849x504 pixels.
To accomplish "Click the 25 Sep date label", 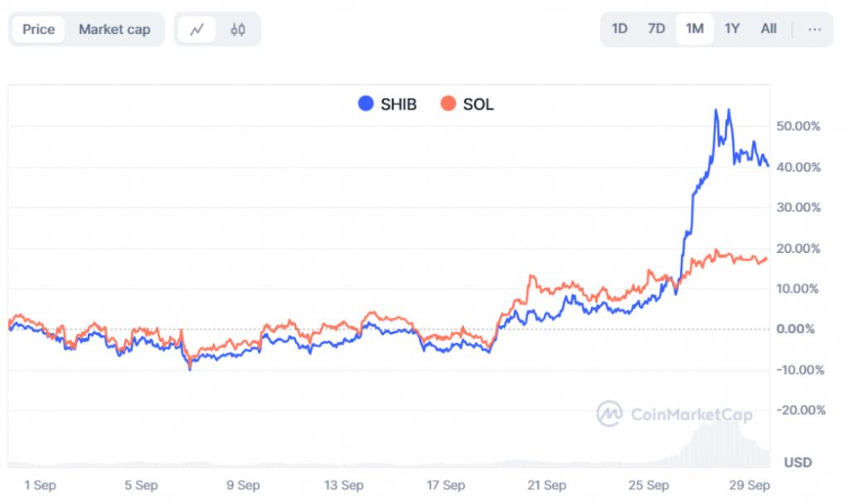I will 648,485.
